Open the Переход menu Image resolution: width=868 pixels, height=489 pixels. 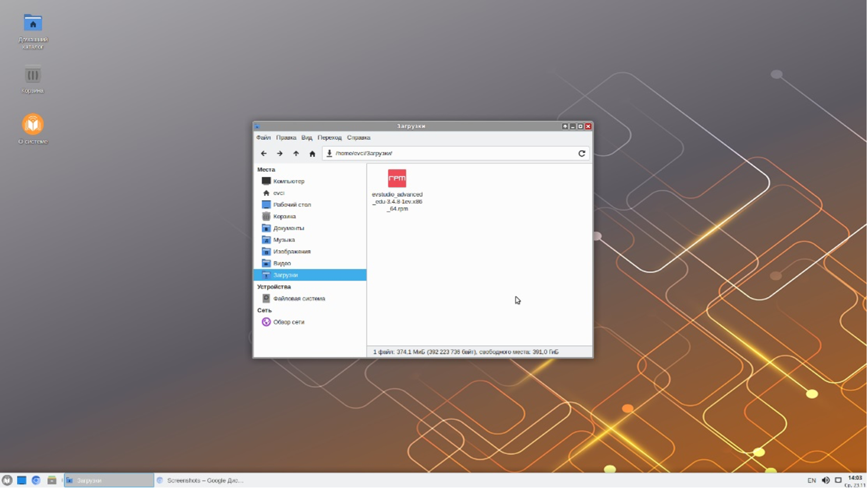pyautogui.click(x=329, y=138)
